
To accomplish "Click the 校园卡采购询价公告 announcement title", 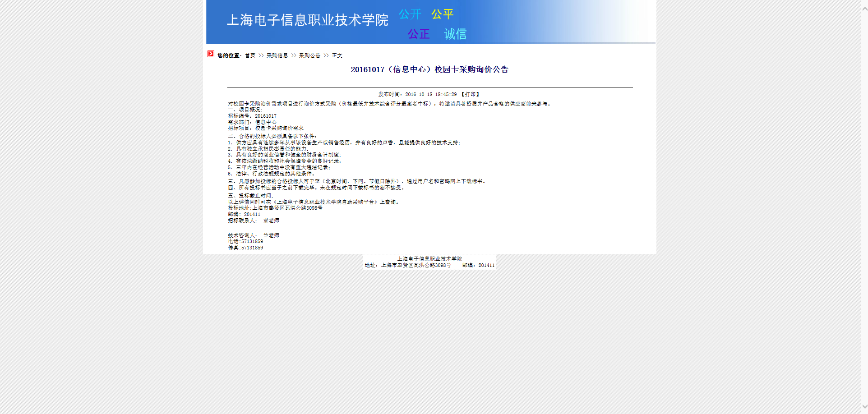I will 429,69.
